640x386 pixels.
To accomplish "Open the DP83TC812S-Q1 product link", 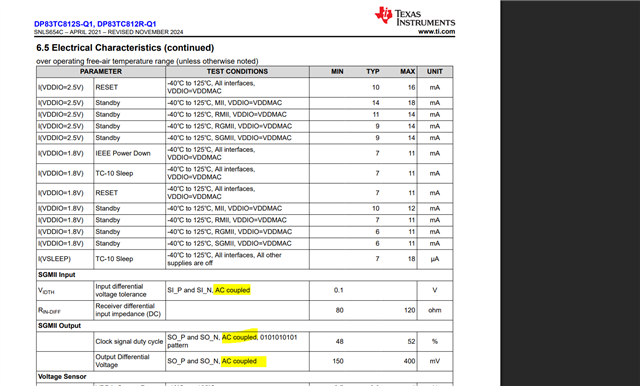I will 64,24.
